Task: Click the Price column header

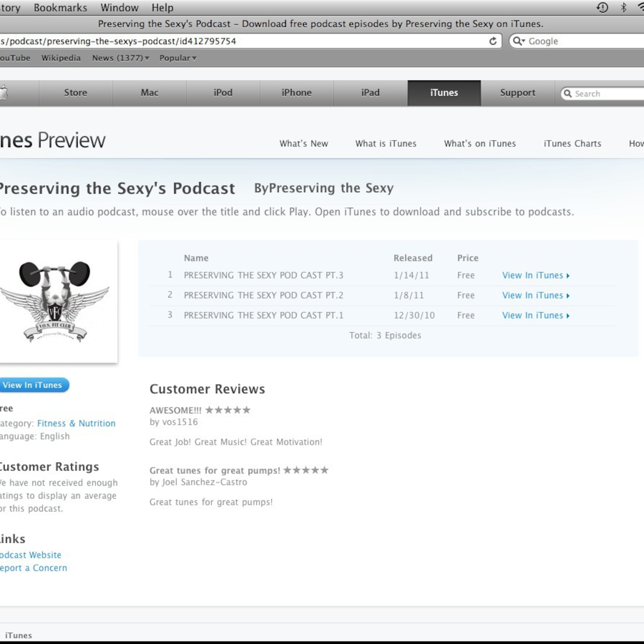Action: (x=468, y=258)
